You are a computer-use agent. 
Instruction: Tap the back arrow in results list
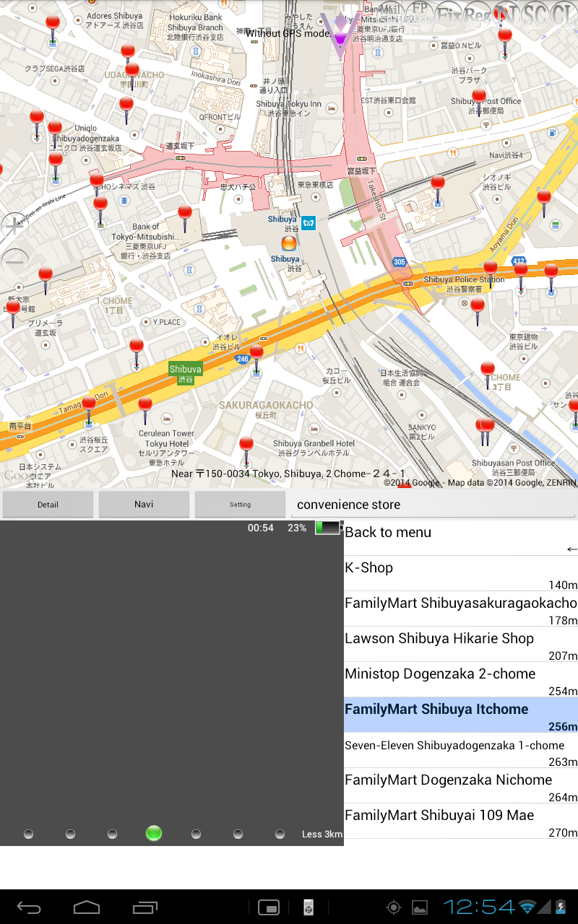[571, 549]
